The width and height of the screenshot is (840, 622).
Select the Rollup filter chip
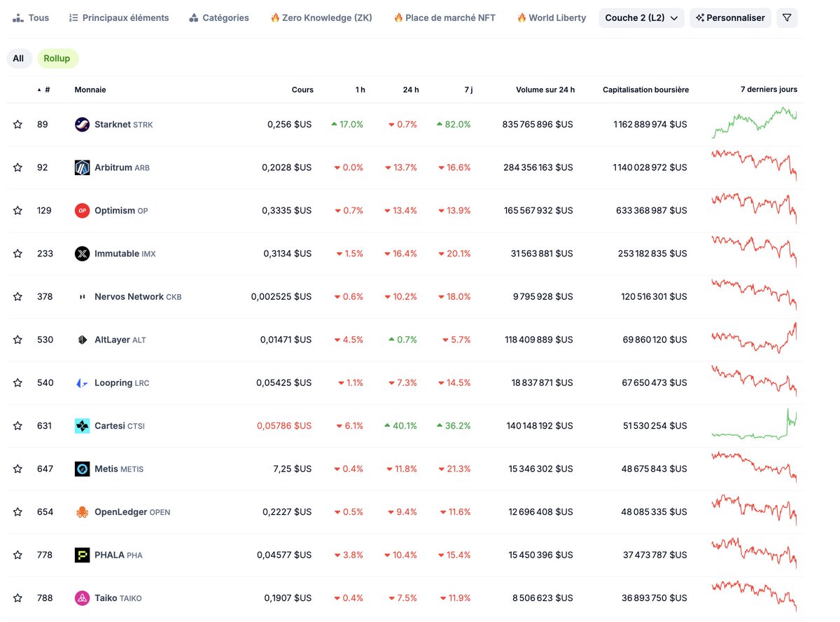tap(57, 58)
